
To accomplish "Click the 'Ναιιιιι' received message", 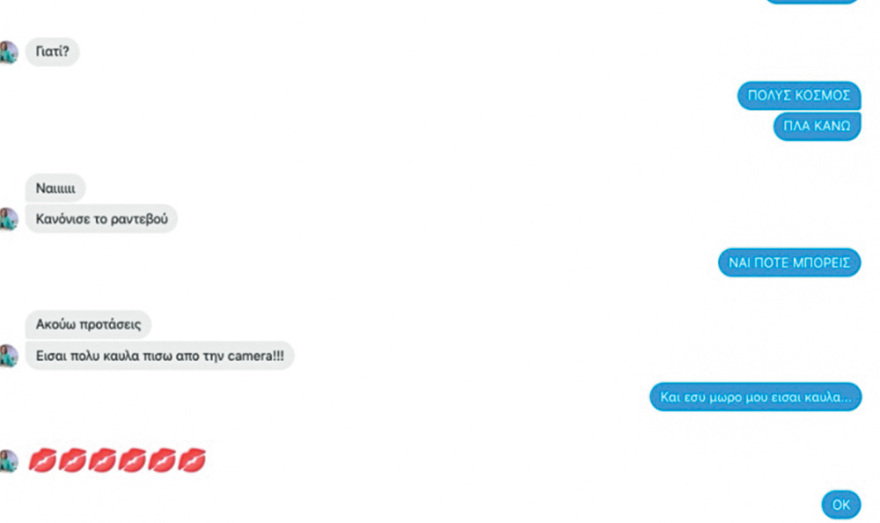I will pyautogui.click(x=55, y=188).
